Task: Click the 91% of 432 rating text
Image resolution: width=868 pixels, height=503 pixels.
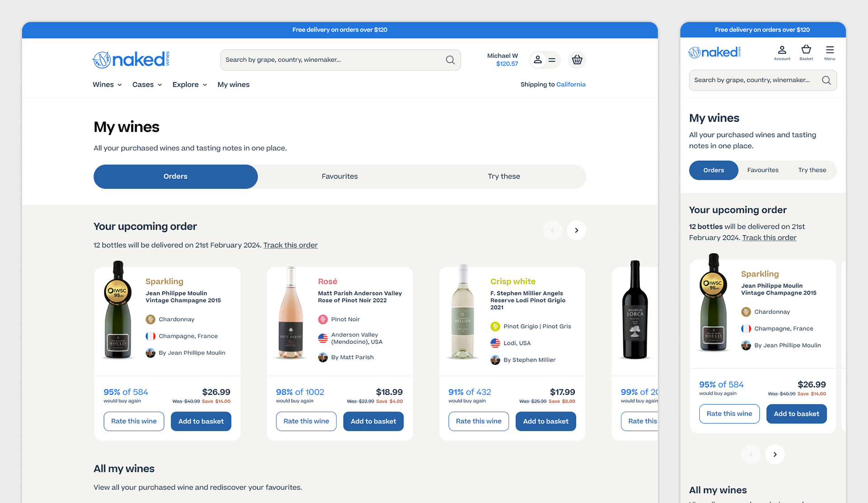Action: coord(469,392)
